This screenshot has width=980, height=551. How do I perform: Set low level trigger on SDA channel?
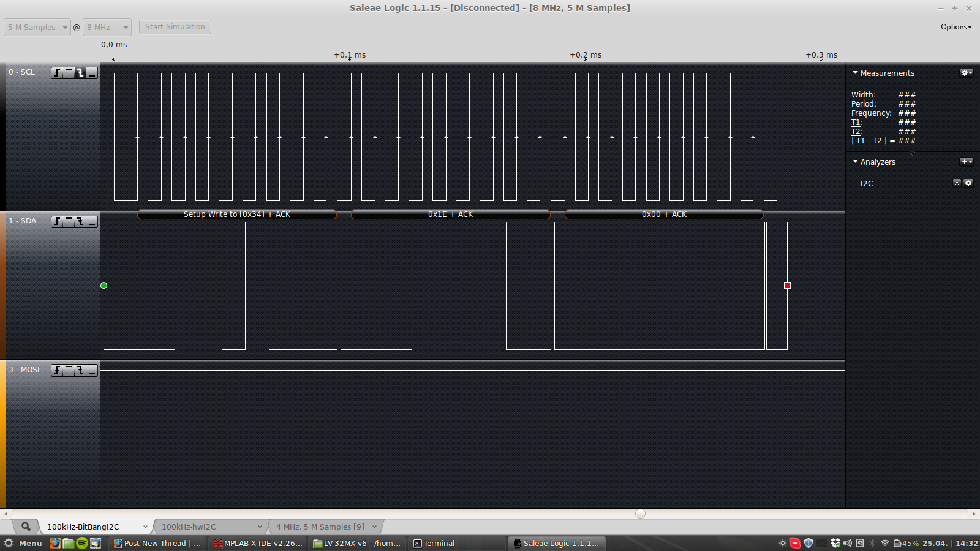[x=92, y=222]
